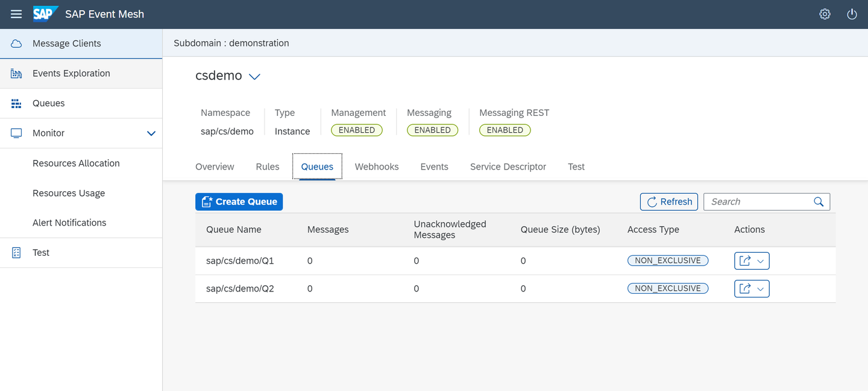868x391 pixels.
Task: Click NON_EXCLUSIVE badge in Q2 row
Action: pyautogui.click(x=668, y=288)
